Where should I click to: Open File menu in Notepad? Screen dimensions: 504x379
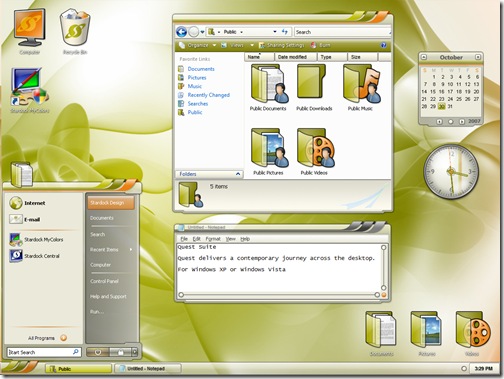tap(184, 239)
